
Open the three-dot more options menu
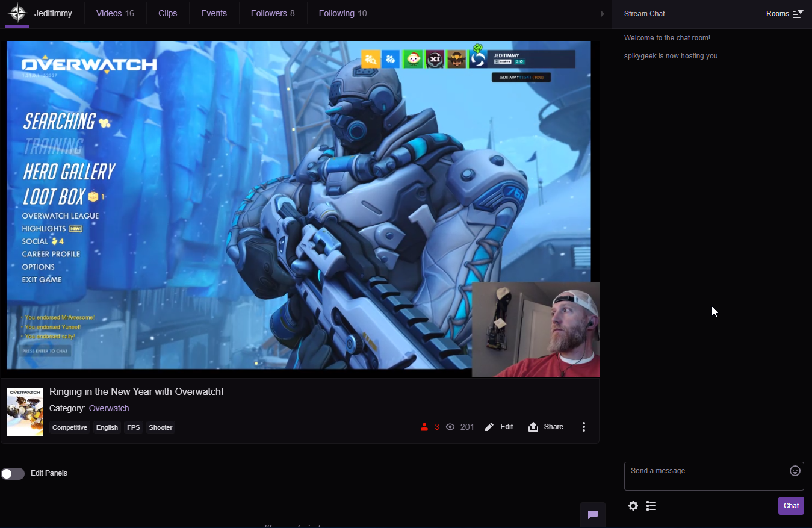coord(584,427)
